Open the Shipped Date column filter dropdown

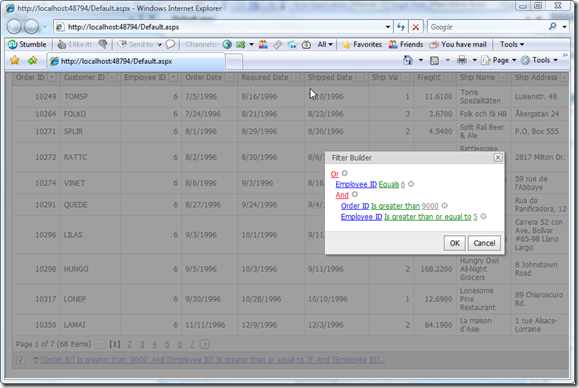point(360,77)
